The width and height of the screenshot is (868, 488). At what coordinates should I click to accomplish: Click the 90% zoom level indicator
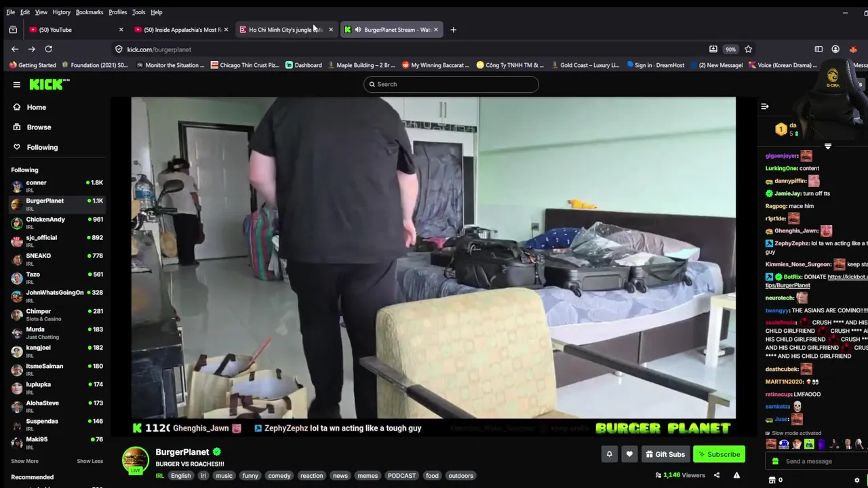[730, 49]
